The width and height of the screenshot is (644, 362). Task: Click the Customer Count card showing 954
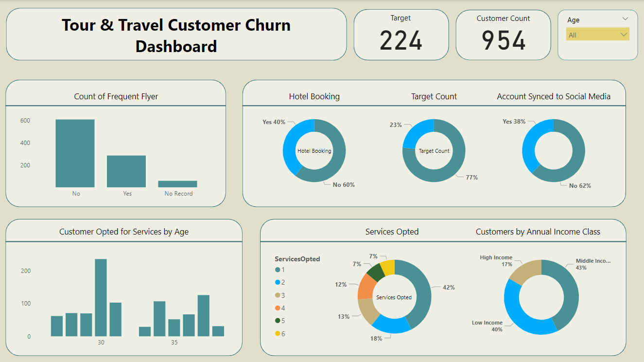point(503,35)
